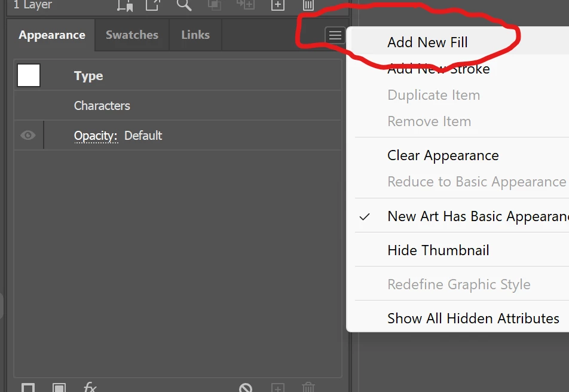Click the export arrow icon next to the magnifier
This screenshot has height=392, width=569.
153,5
